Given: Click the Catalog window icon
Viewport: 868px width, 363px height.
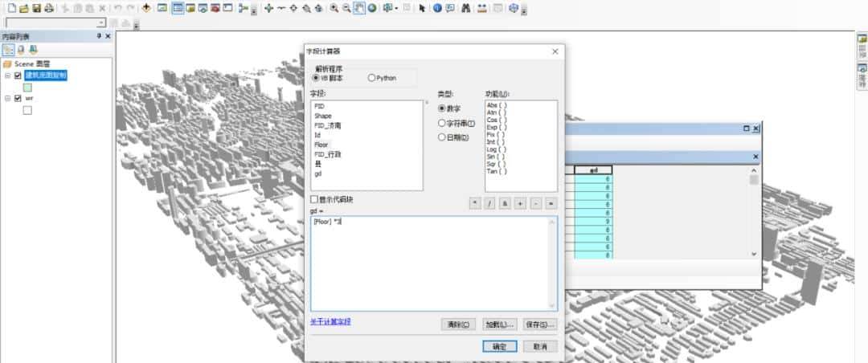Looking at the screenshot, I should point(190,8).
